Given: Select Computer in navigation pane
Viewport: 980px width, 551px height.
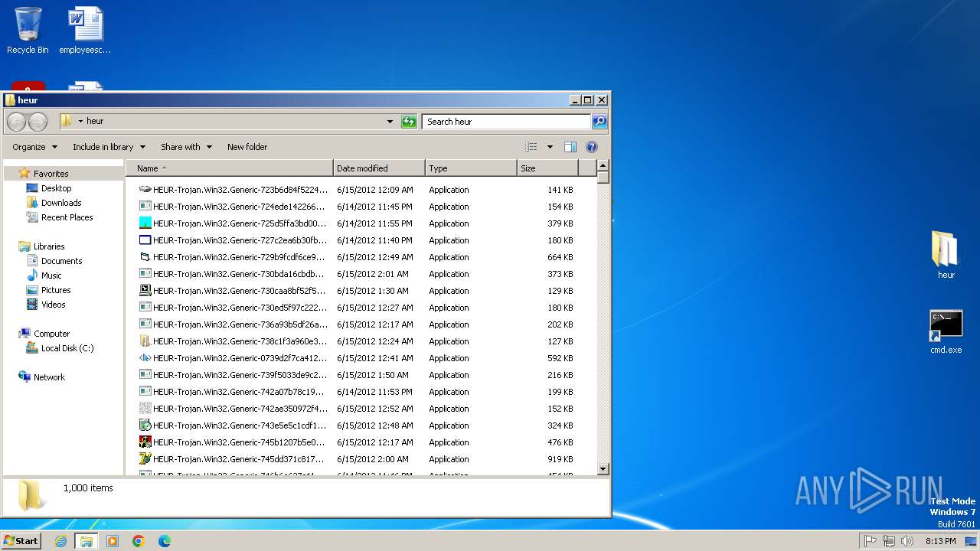Looking at the screenshot, I should click(51, 334).
